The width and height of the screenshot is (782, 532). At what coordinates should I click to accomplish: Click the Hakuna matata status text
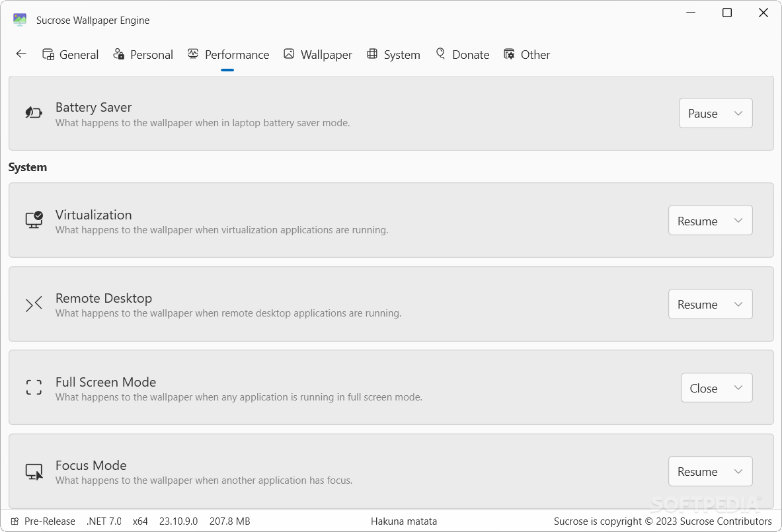(404, 521)
